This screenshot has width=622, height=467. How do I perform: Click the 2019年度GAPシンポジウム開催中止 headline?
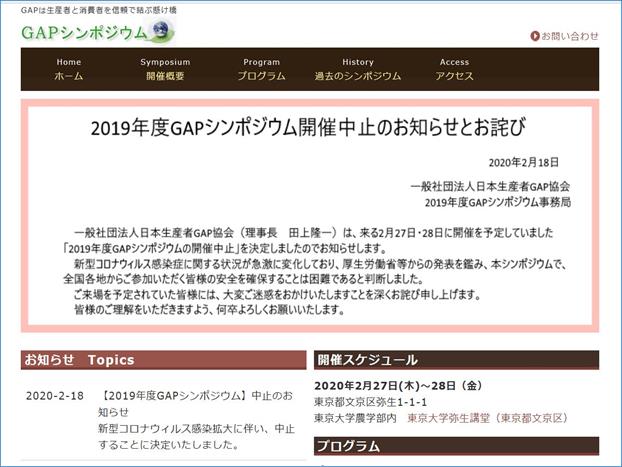pyautogui.click(x=308, y=128)
